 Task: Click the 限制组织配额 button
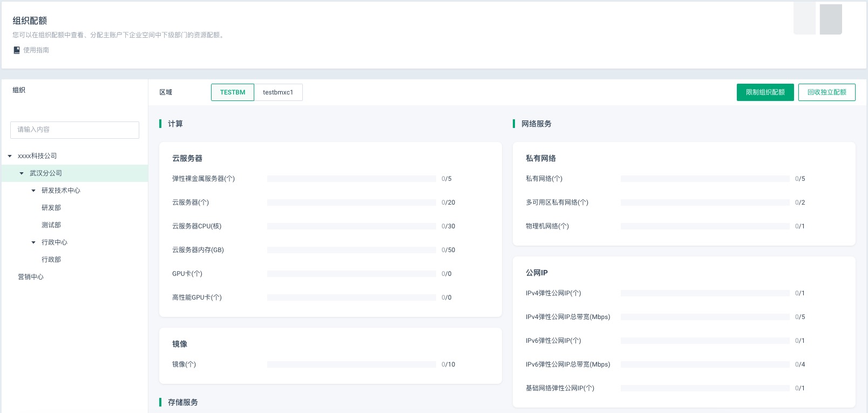coord(765,92)
